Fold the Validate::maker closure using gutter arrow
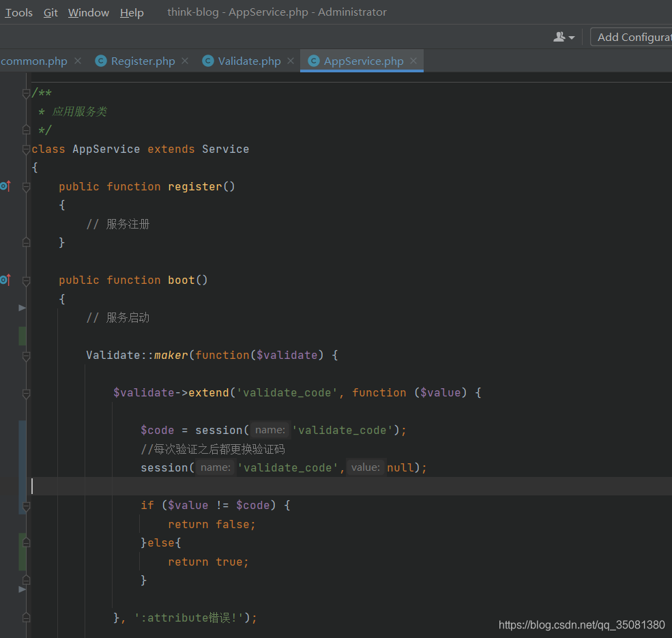Image resolution: width=672 pixels, height=638 pixels. tap(25, 355)
